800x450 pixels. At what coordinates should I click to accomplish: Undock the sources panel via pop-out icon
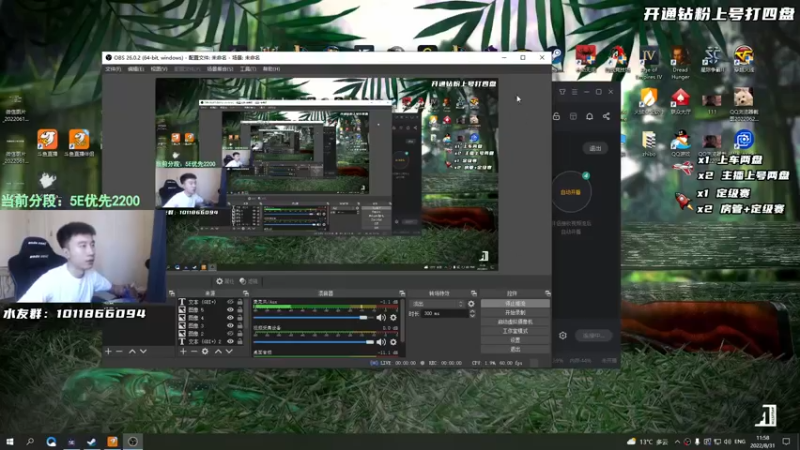246,293
